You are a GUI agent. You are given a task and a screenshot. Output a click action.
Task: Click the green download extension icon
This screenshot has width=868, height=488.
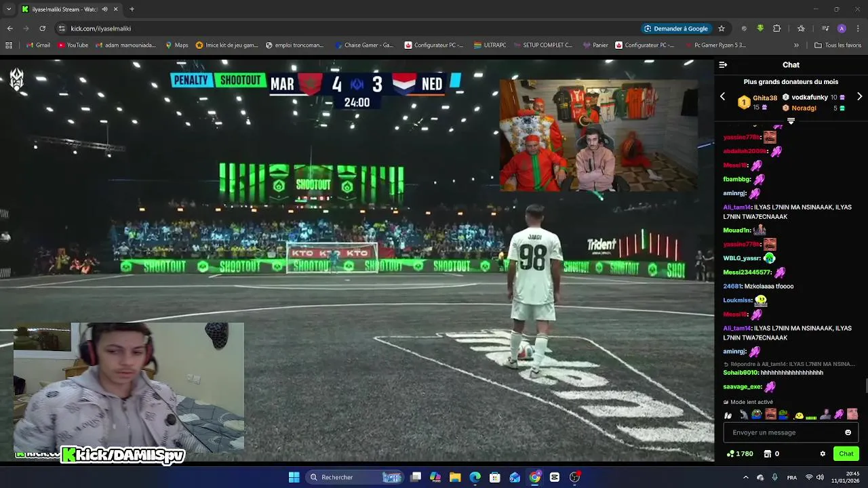point(760,28)
